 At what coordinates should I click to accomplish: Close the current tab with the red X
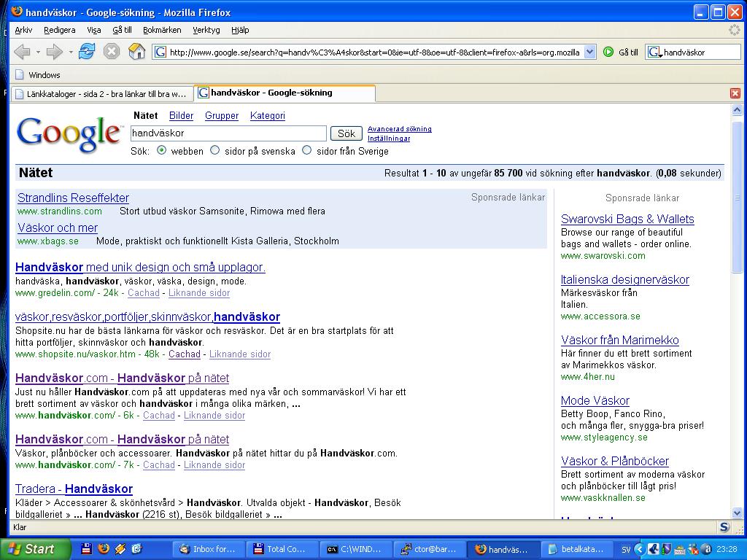click(735, 93)
